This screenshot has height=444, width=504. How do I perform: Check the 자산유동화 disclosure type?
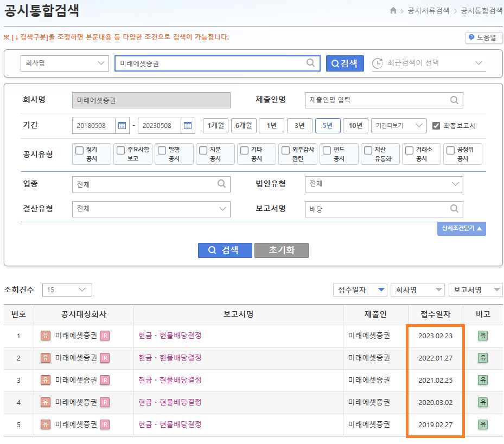click(x=368, y=150)
